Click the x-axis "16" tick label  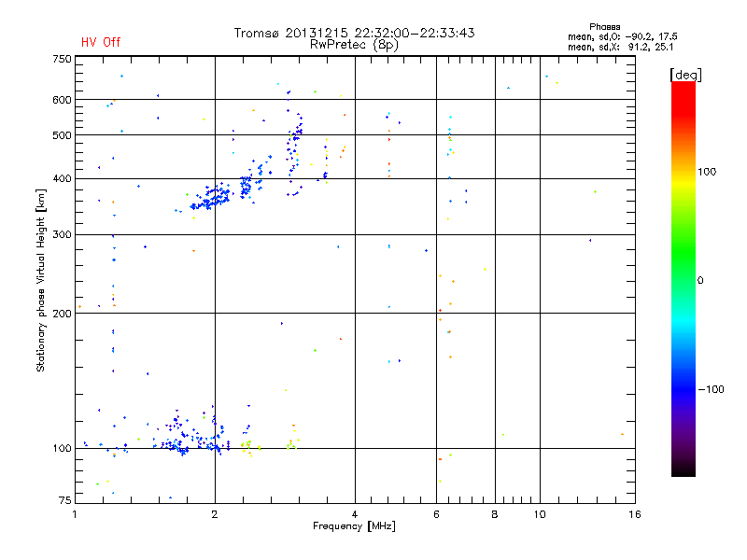(635, 514)
